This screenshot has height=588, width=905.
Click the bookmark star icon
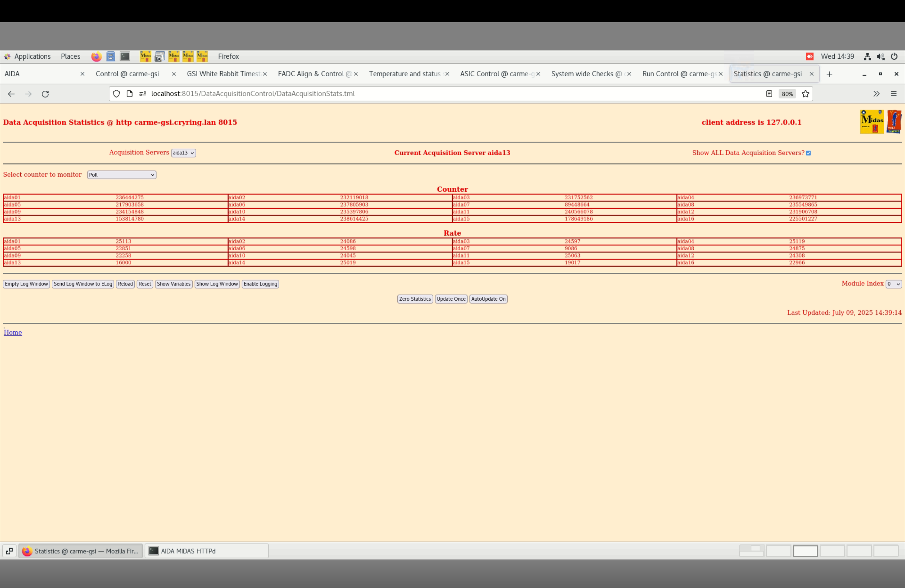click(805, 94)
